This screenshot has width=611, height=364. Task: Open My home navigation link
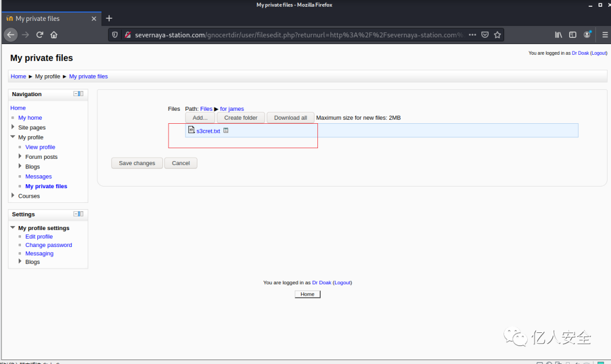tap(30, 118)
